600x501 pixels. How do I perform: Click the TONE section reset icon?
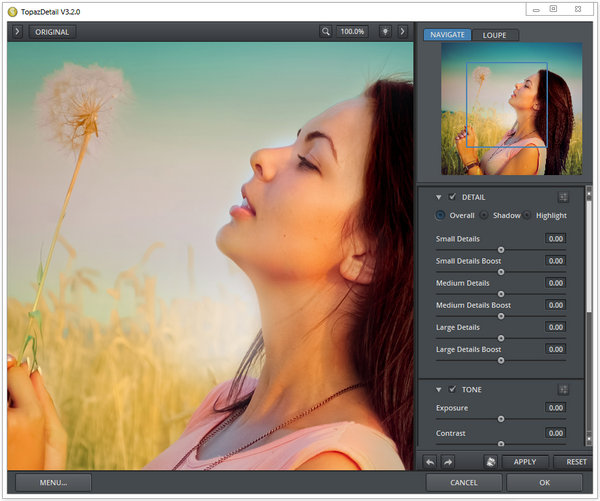[x=563, y=389]
